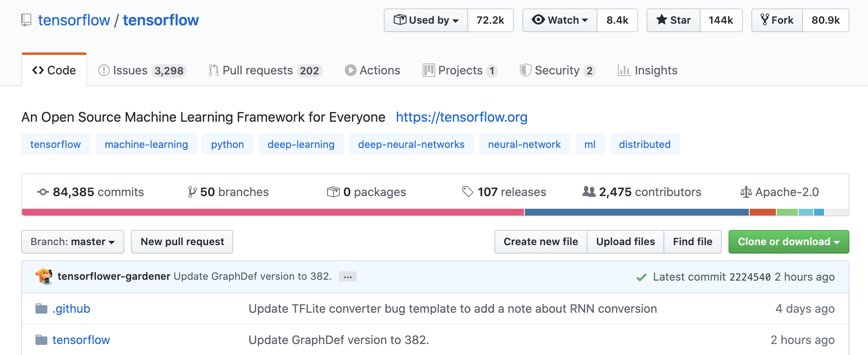The height and width of the screenshot is (355, 868).
Task: Select the machine-learning topic tag
Action: click(146, 145)
